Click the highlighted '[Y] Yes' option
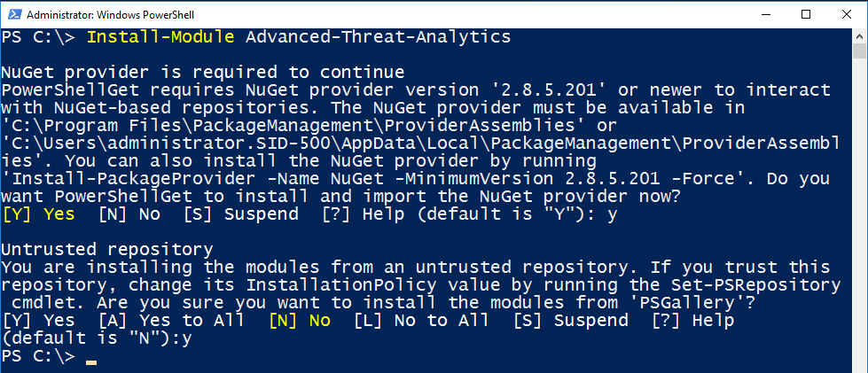Image resolution: width=868 pixels, height=373 pixels. [x=40, y=214]
